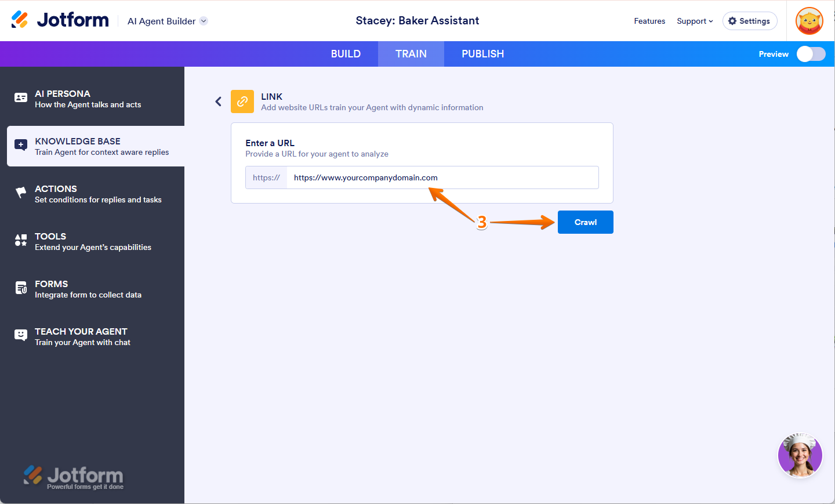Open the user avatar profile menu
This screenshot has height=504, width=835.
[x=809, y=21]
